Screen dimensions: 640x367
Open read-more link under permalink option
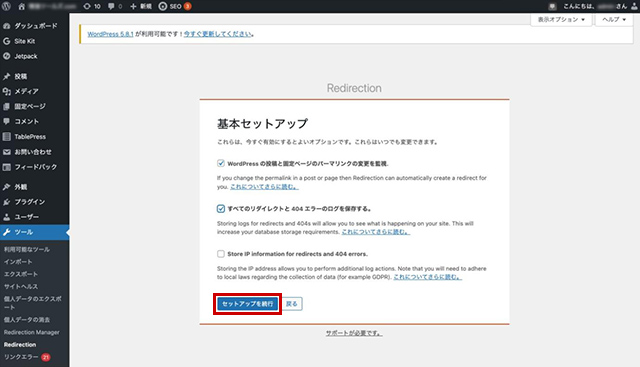point(264,187)
